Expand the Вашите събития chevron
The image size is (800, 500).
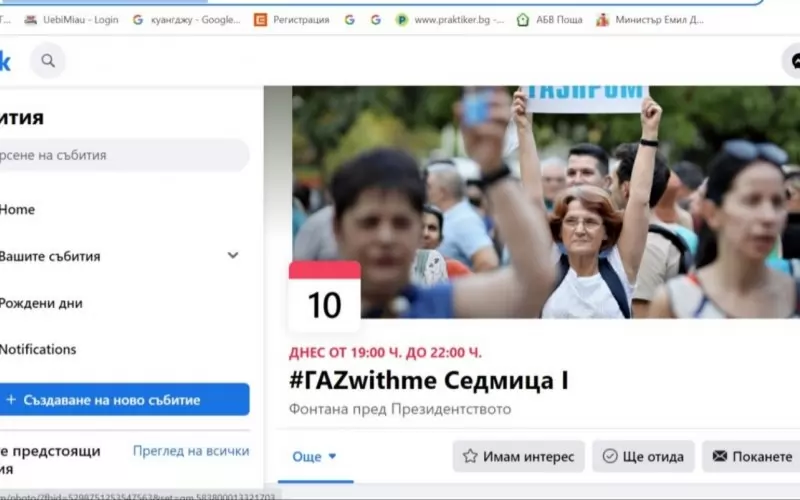tap(233, 255)
